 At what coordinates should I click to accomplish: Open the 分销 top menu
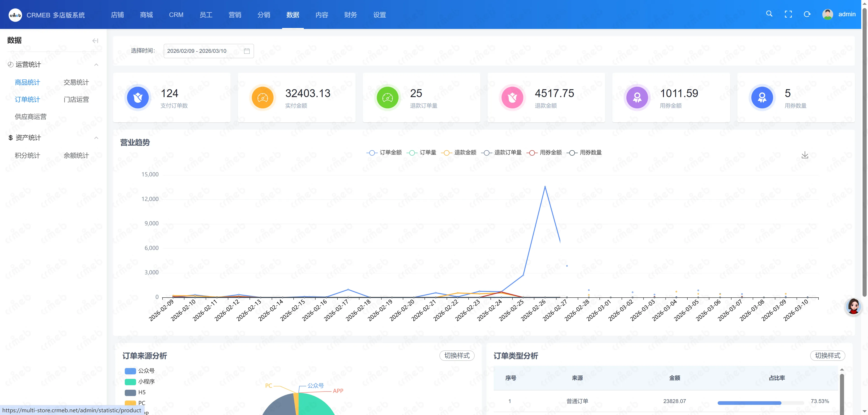tap(264, 15)
